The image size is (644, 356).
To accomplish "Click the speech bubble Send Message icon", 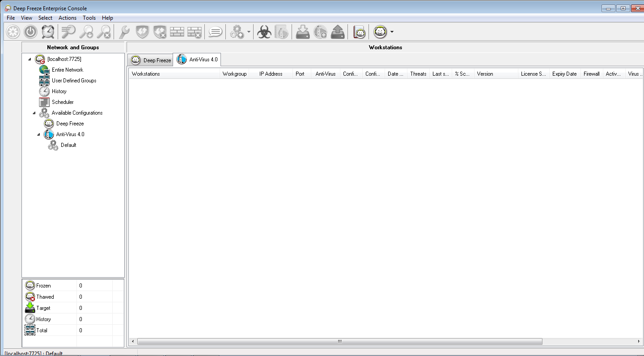I will (x=216, y=32).
